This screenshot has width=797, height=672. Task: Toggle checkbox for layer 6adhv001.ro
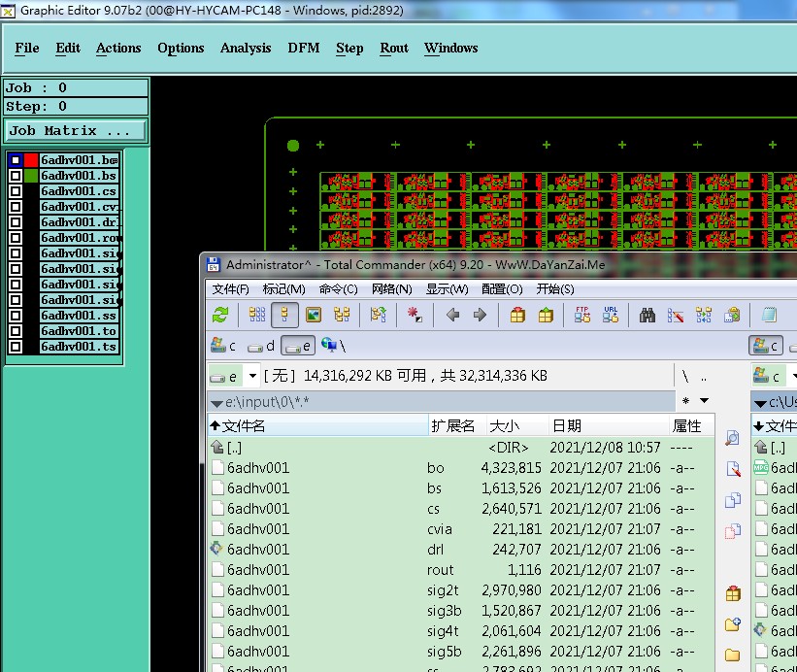[16, 238]
